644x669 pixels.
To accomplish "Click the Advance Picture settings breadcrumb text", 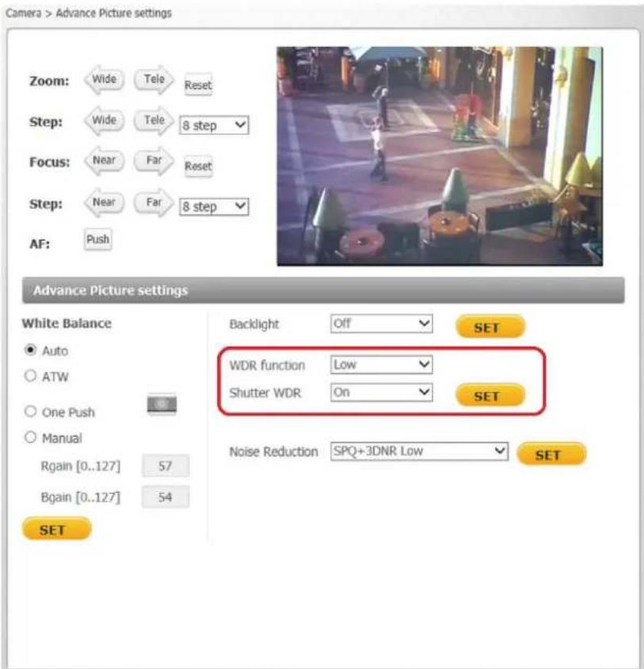I will [113, 13].
